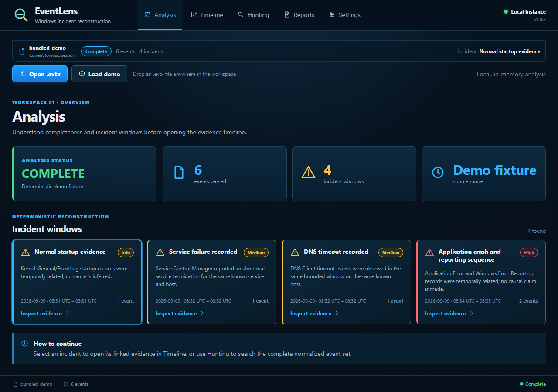This screenshot has width=558, height=392.
Task: Click the '2 events' count on Application crash card
Action: point(528,301)
